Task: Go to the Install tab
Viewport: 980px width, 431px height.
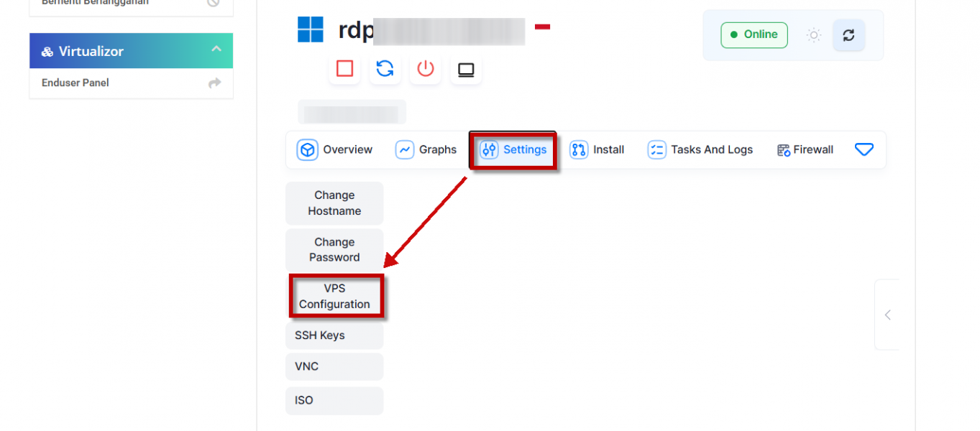Action: [597, 149]
